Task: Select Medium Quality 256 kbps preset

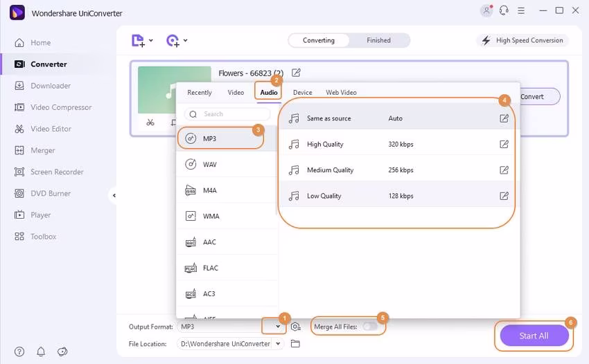Action: tap(398, 170)
